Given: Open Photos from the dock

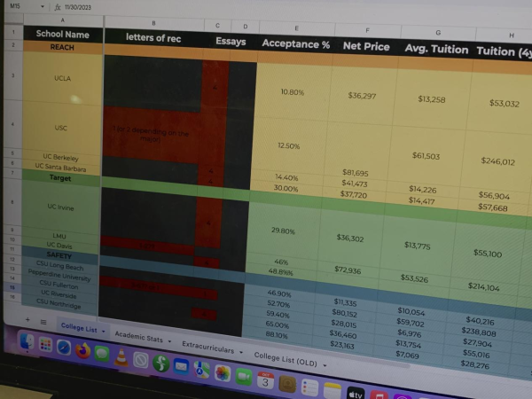Looking at the screenshot, I should [x=223, y=373].
